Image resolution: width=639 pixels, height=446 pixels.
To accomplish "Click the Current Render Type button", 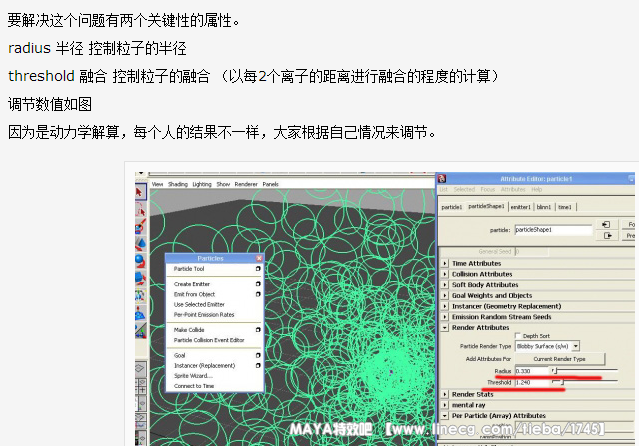I will pyautogui.click(x=558, y=358).
